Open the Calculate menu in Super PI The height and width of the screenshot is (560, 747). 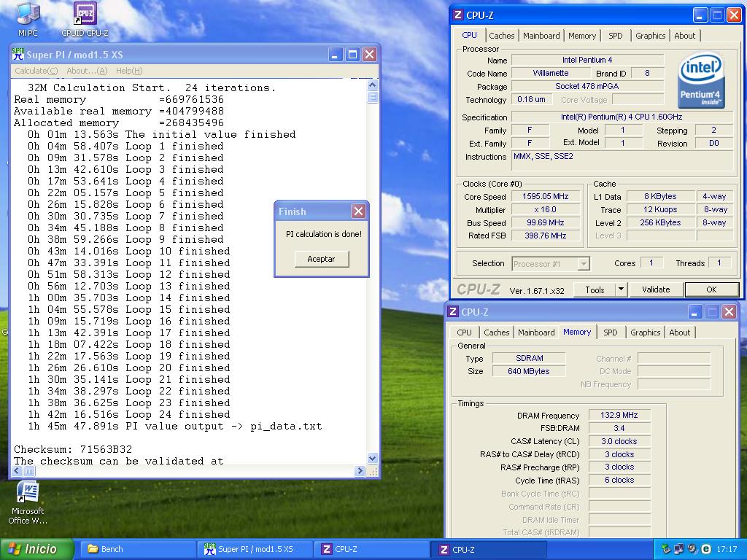pos(36,71)
